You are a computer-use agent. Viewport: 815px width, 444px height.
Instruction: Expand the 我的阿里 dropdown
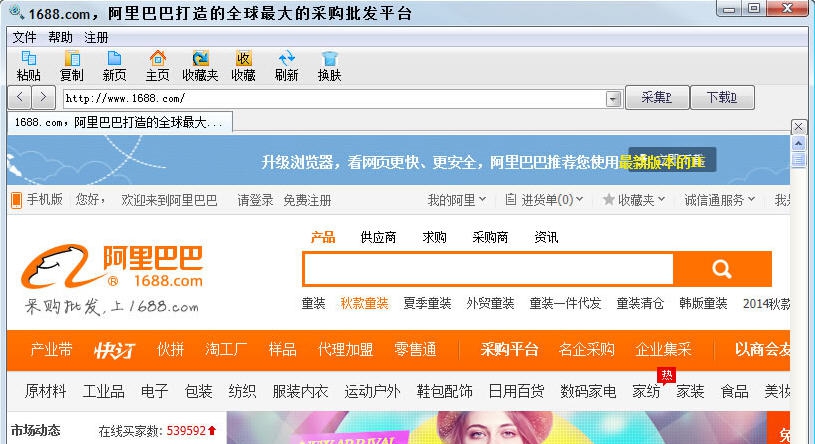click(456, 200)
